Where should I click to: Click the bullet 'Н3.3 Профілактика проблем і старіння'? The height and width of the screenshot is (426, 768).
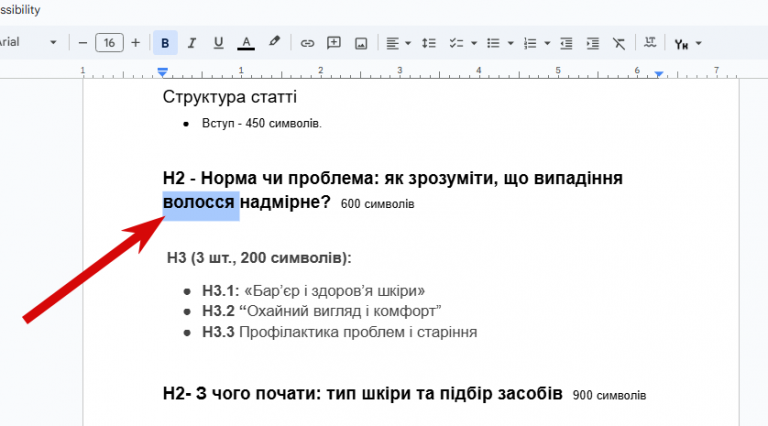pos(339,332)
